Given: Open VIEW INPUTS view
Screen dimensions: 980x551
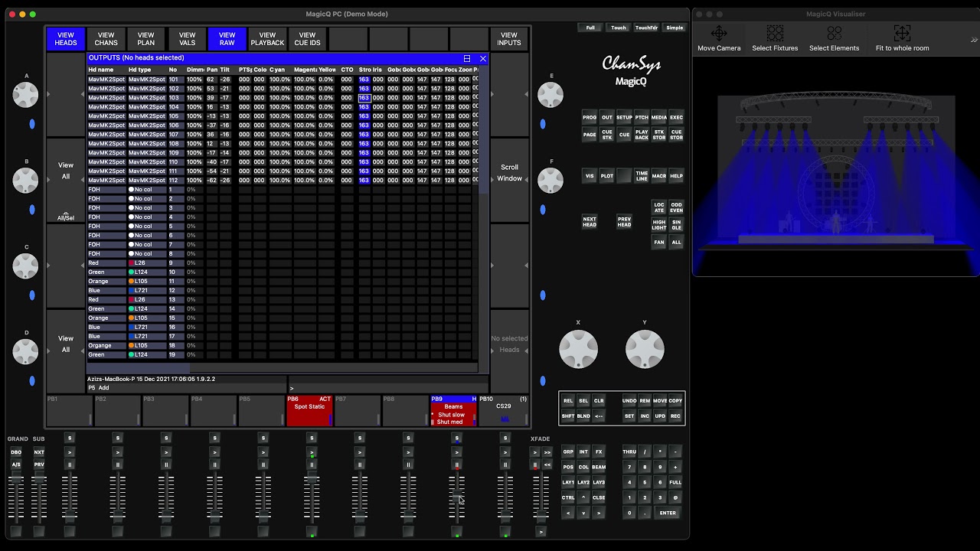Looking at the screenshot, I should tap(509, 39).
